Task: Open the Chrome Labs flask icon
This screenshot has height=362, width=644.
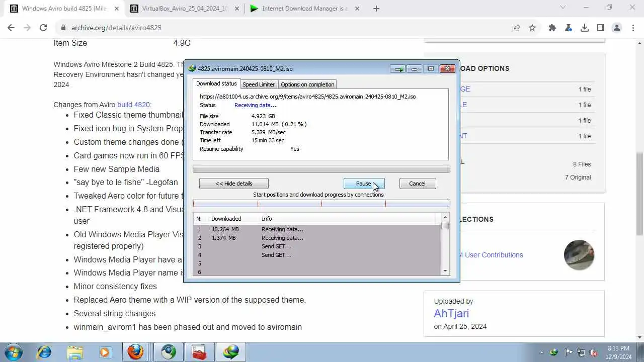Action: [x=569, y=28]
